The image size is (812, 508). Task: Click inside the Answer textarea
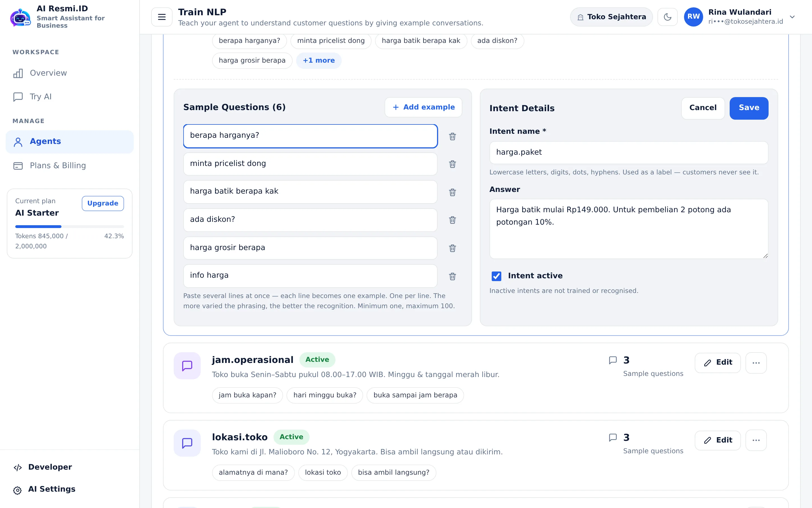coord(628,229)
